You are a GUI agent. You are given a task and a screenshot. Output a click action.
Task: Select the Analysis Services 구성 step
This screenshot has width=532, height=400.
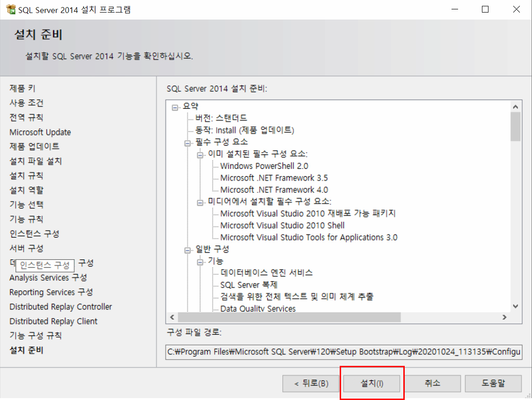point(48,277)
